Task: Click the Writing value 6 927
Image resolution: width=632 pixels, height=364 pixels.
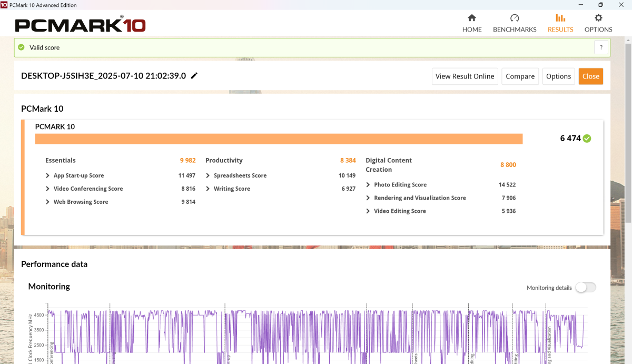Action: tap(348, 189)
